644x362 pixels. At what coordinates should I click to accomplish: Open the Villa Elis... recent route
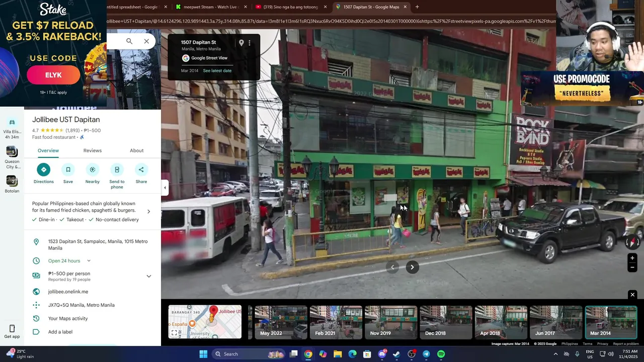click(12, 129)
